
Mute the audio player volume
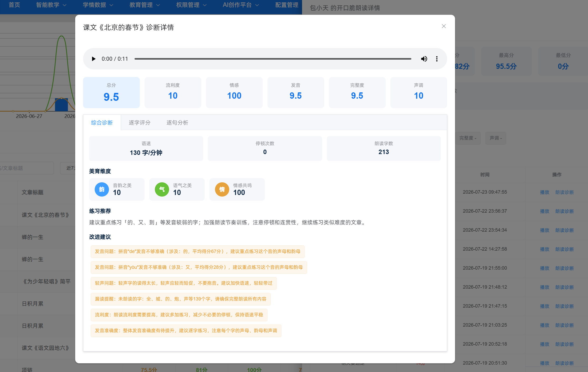pyautogui.click(x=424, y=59)
